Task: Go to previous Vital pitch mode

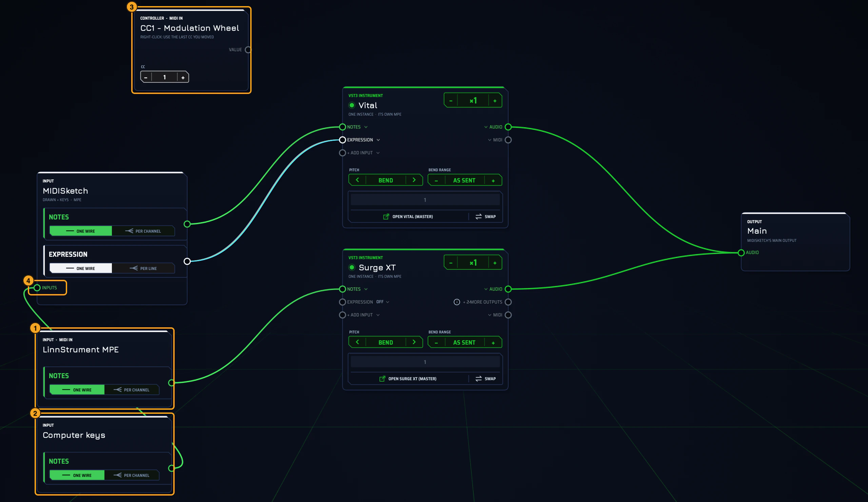Action: [x=357, y=180]
